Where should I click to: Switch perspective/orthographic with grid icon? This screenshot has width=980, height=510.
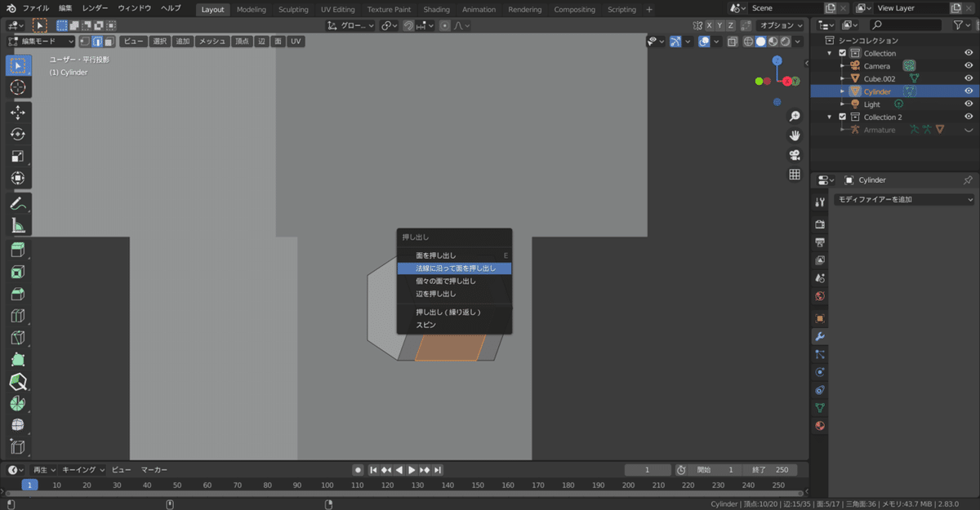pos(794,175)
